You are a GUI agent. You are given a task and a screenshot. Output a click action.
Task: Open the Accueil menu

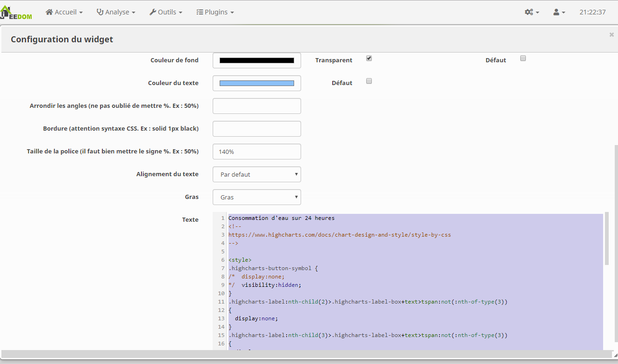point(64,12)
